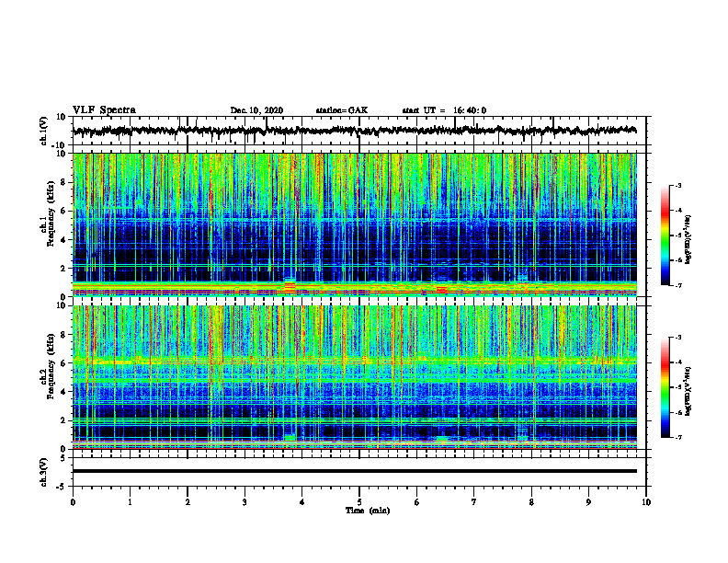The height and width of the screenshot is (563, 728).
Task: Click the ch.2 color scale log(PSD) units label
Action: 688,391
